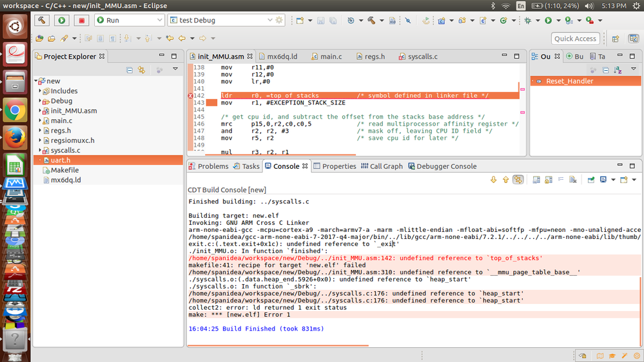Click the Quick Access search field
The height and width of the screenshot is (362, 644).
575,39
